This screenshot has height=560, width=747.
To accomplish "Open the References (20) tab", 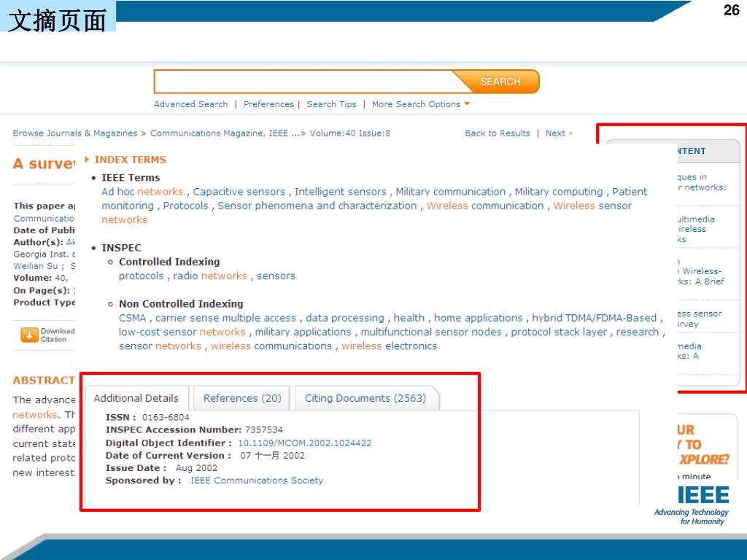I will (x=242, y=398).
